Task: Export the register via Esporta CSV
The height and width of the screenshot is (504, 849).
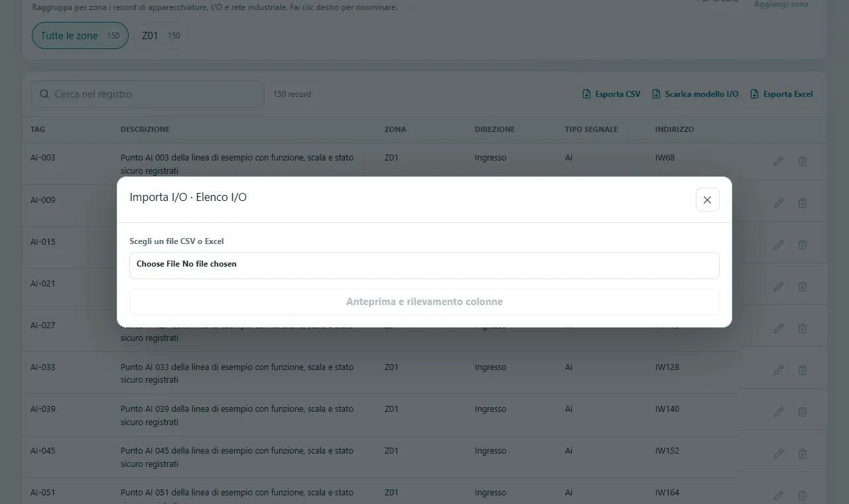Action: point(612,94)
